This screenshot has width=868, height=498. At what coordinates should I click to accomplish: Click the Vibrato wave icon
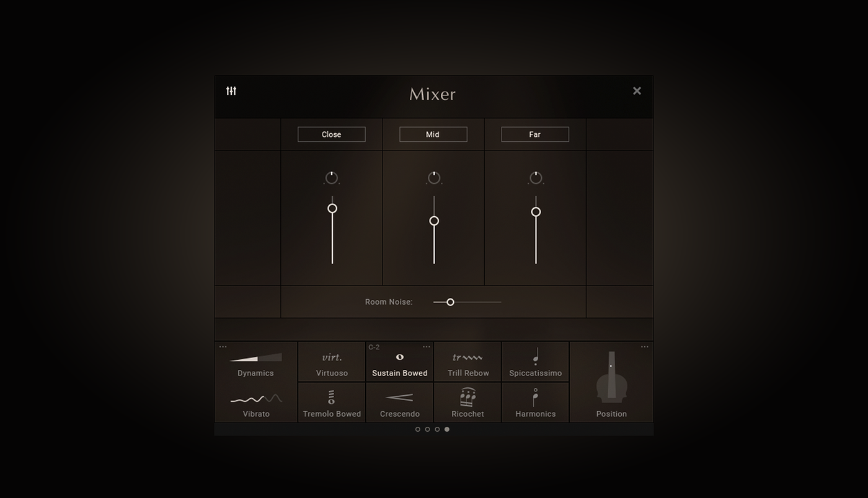pos(256,398)
